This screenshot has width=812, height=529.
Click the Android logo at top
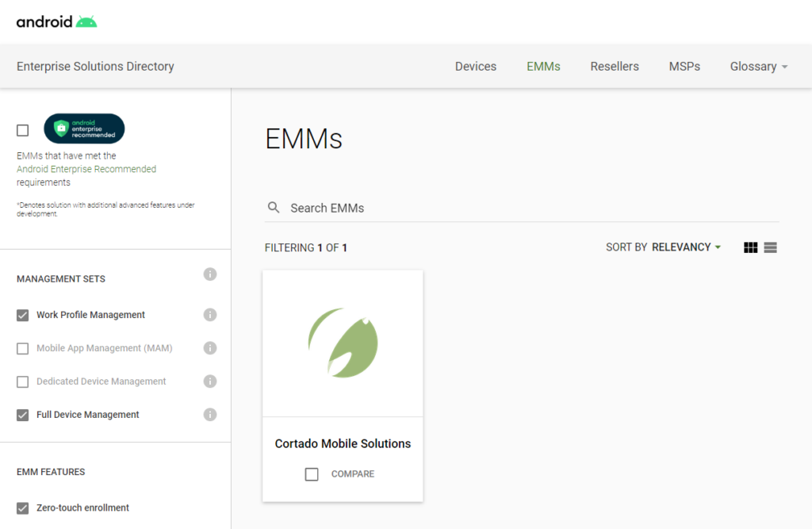point(56,21)
